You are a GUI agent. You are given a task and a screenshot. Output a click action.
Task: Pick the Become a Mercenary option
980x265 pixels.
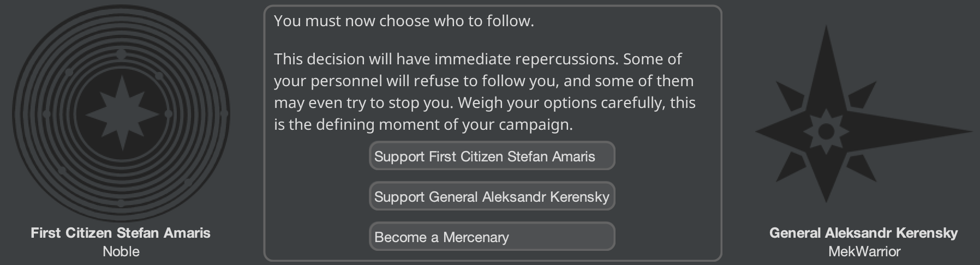coord(492,237)
